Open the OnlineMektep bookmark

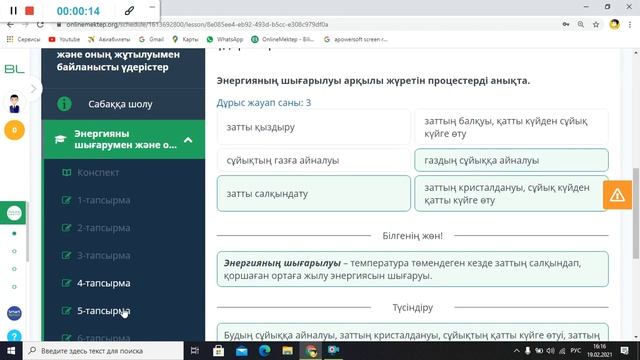coord(282,39)
